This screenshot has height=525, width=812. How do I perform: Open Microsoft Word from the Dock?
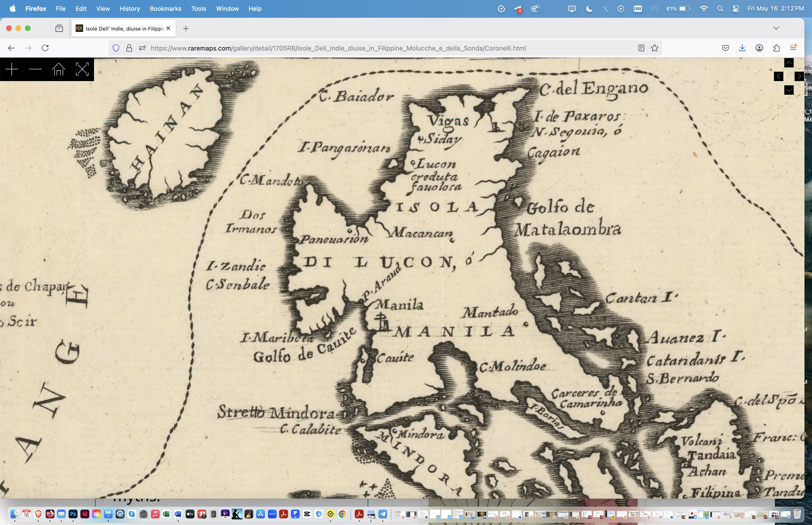coord(178,514)
